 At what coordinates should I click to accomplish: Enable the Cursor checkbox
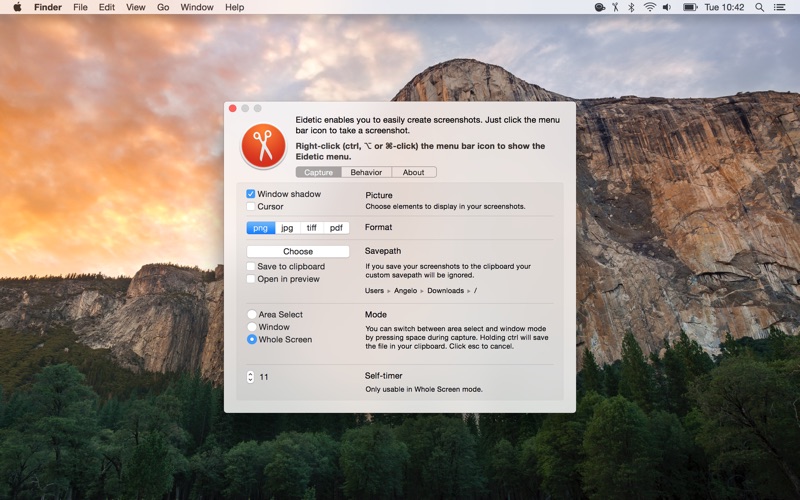click(251, 207)
